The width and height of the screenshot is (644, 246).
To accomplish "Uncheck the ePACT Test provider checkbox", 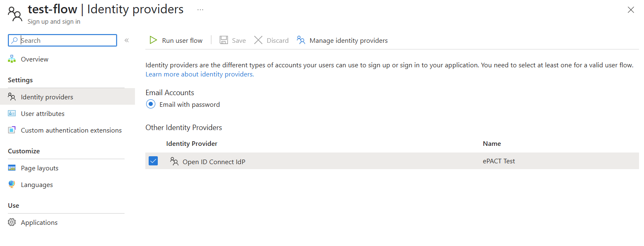I will tap(153, 161).
